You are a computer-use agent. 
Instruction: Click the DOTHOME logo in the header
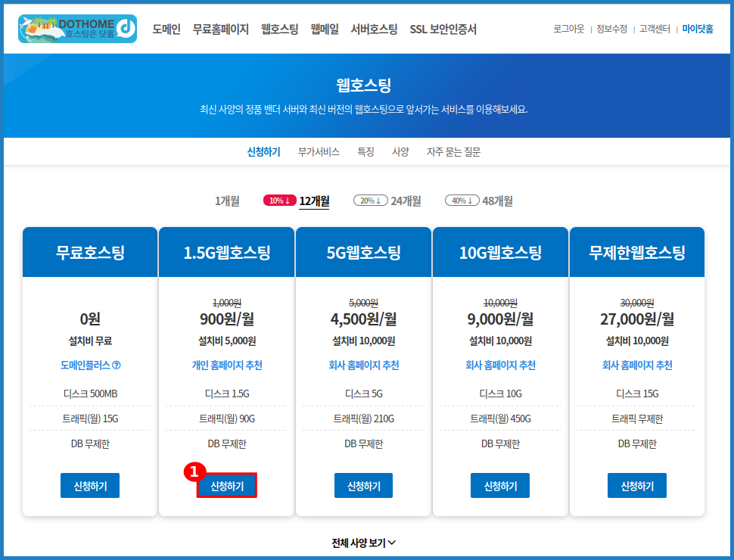pyautogui.click(x=77, y=29)
